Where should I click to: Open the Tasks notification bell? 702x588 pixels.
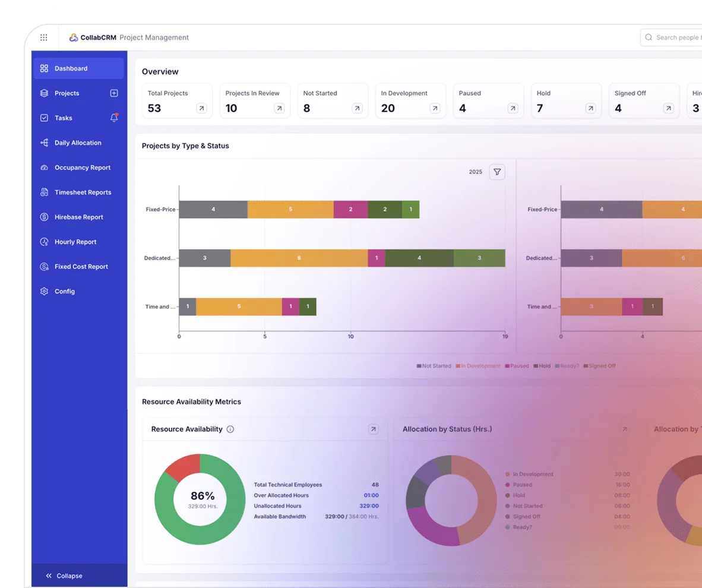click(x=114, y=118)
